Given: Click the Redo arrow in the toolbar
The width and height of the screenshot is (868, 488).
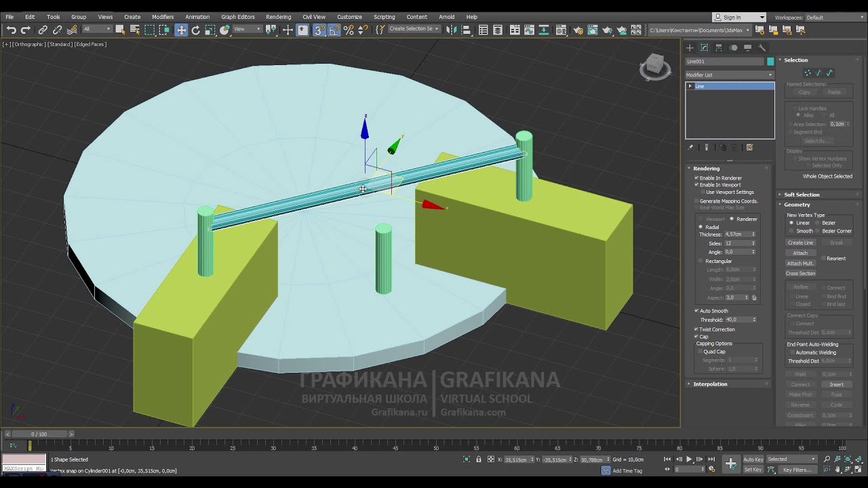Looking at the screenshot, I should 26,30.
